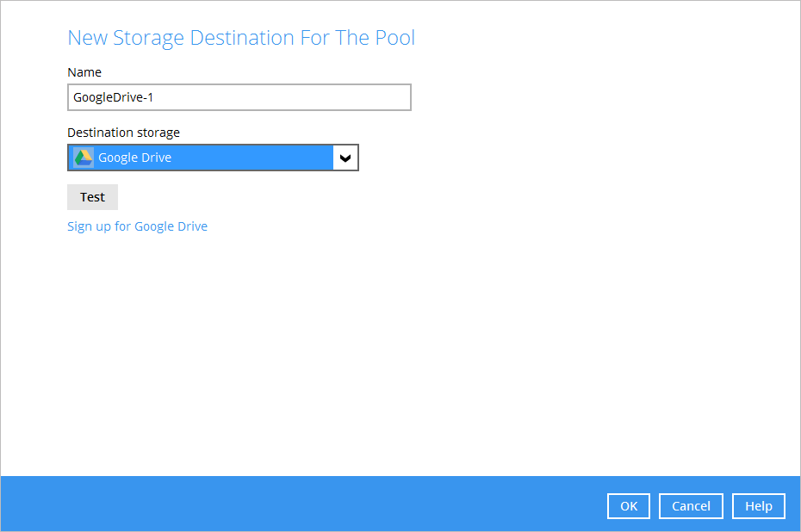The height and width of the screenshot is (532, 801).
Task: Click the New Storage Destination For The Pool heading
Action: pyautogui.click(x=241, y=38)
